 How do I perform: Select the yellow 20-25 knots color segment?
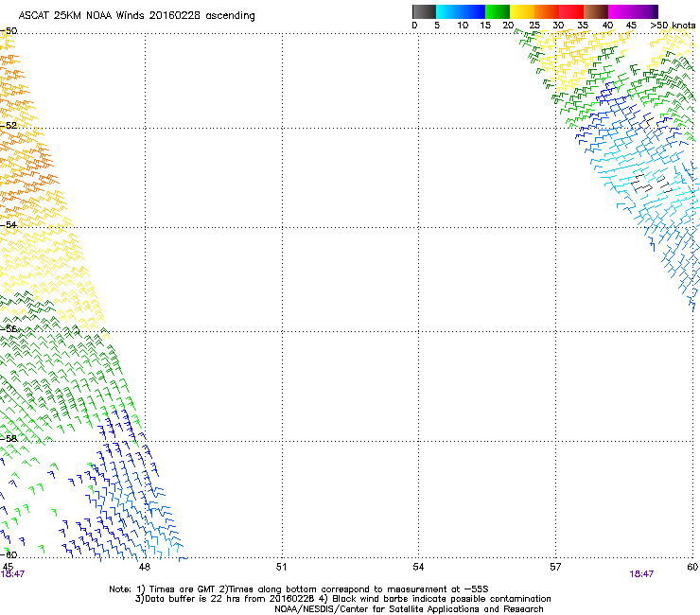pos(522,11)
